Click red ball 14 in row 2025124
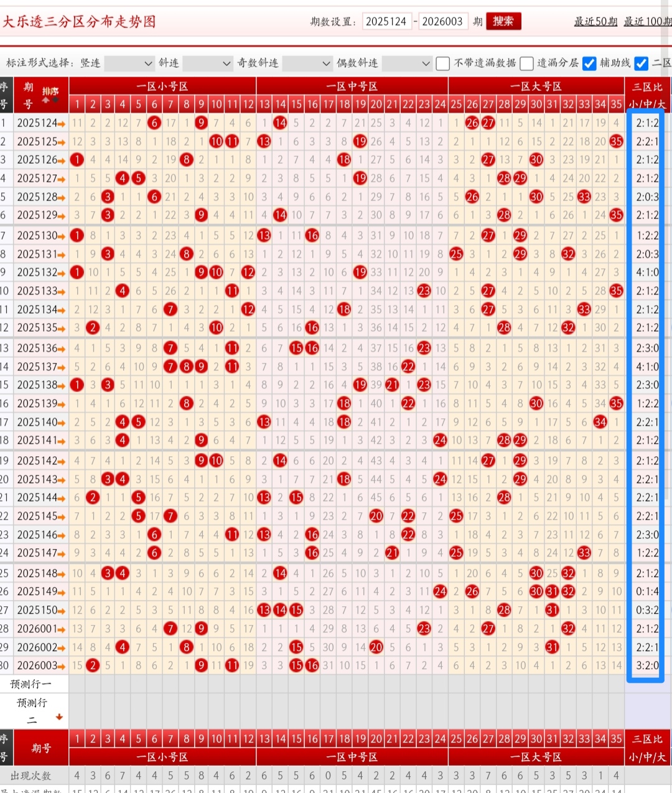 tap(280, 123)
